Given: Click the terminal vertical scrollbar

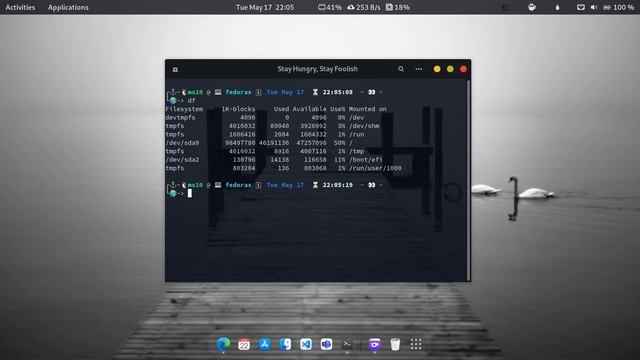Looking at the screenshot, I should (x=468, y=180).
